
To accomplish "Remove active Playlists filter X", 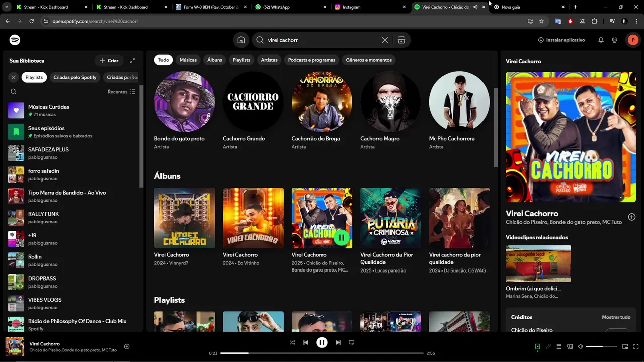I will tap(14, 77).
